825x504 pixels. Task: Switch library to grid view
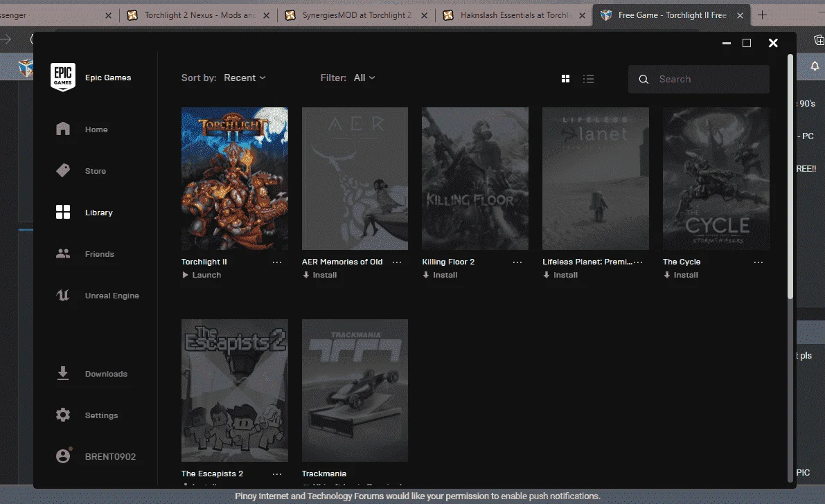click(566, 79)
